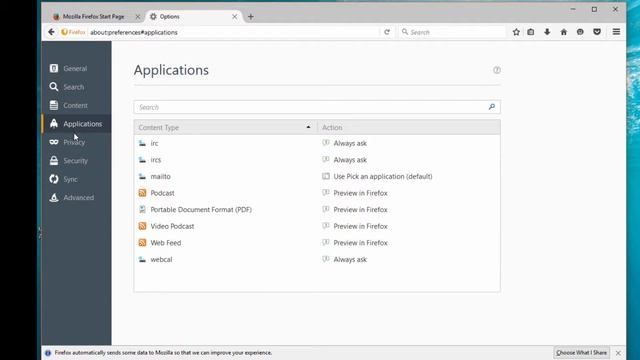Viewport: 640px width, 360px height.
Task: Open Security preferences section
Action: 76,160
